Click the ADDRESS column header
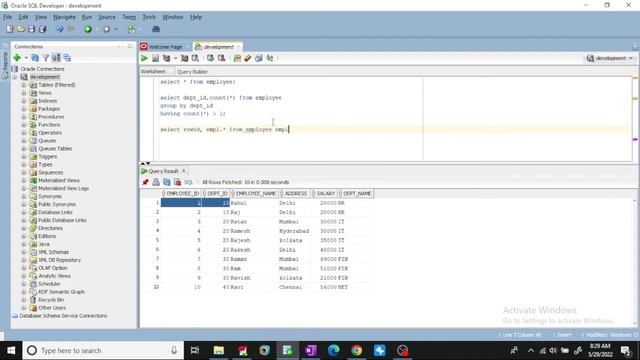 click(x=296, y=193)
